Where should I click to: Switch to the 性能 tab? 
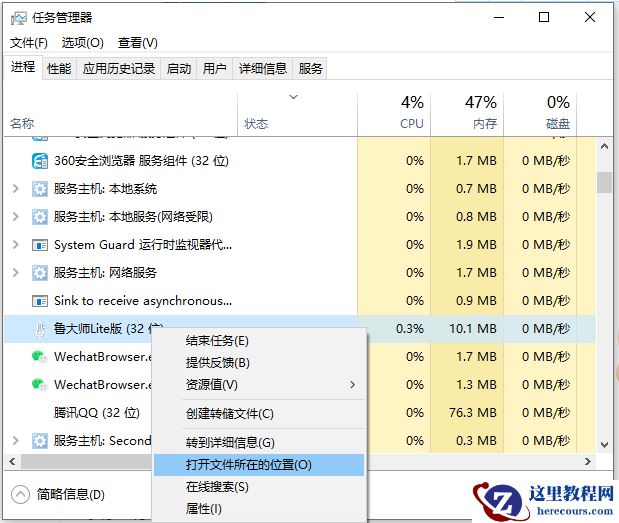pyautogui.click(x=59, y=69)
